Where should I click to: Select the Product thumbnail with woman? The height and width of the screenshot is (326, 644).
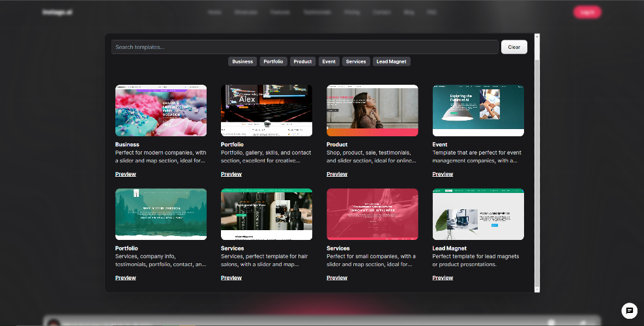(372, 110)
